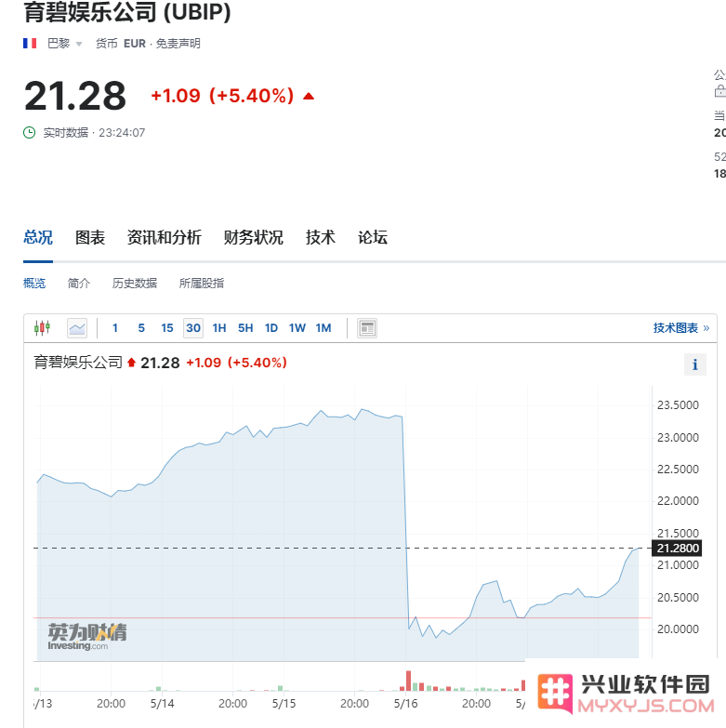Viewport: 726px width, 728px height.
Task: Click the 23:24:07 timestamp
Action: (x=122, y=133)
